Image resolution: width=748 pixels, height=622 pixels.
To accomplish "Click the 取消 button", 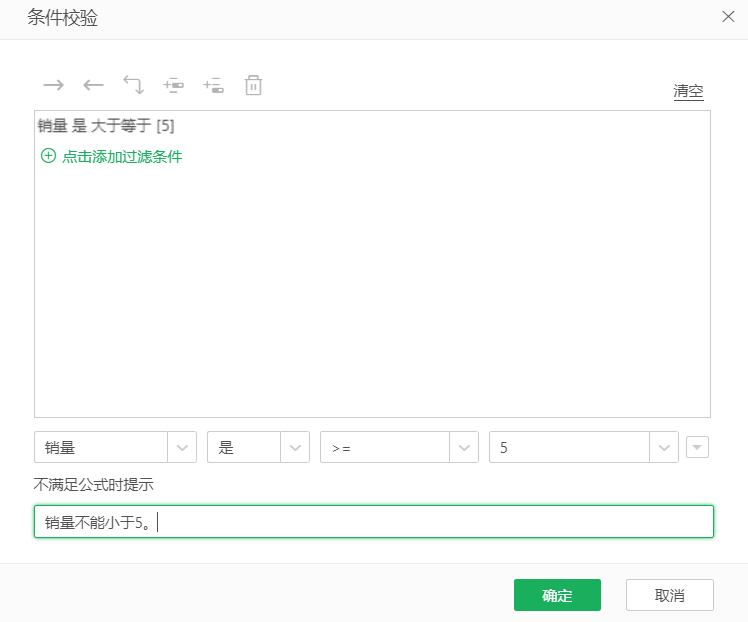I will tap(670, 595).
